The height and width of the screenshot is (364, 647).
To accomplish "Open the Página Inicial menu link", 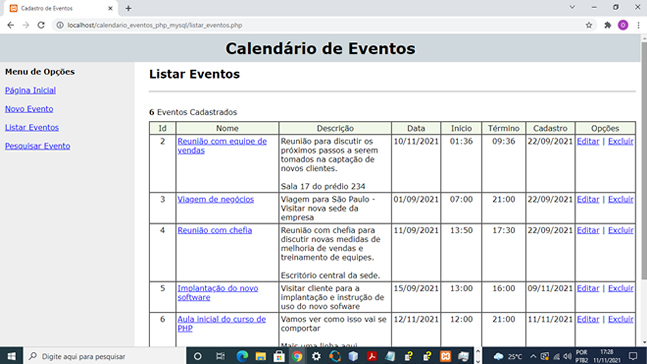I will (x=30, y=90).
